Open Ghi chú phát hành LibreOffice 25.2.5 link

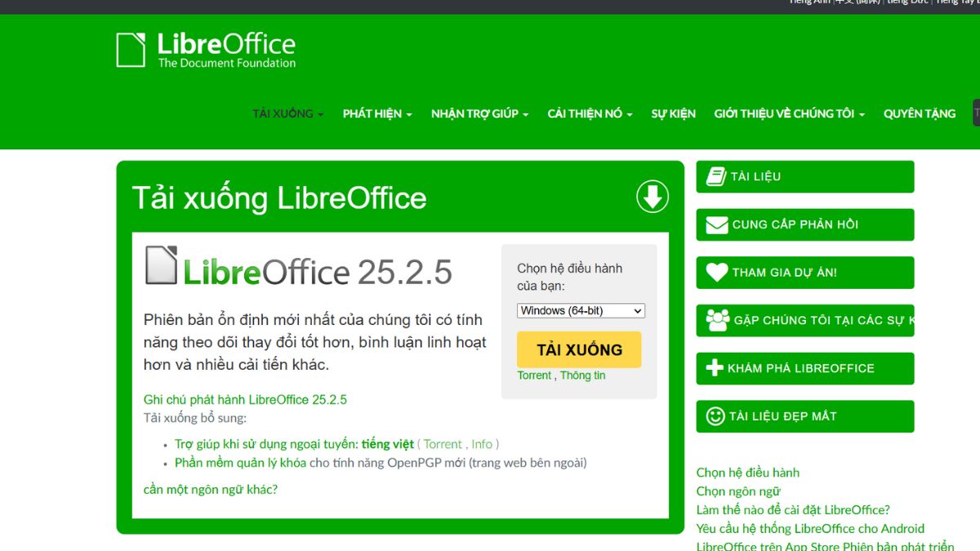(x=245, y=400)
